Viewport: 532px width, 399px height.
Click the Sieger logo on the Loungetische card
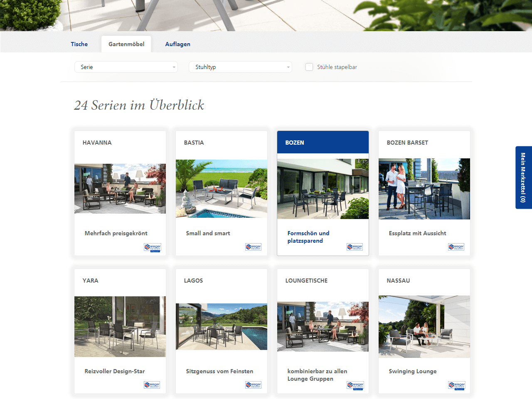[x=355, y=386]
